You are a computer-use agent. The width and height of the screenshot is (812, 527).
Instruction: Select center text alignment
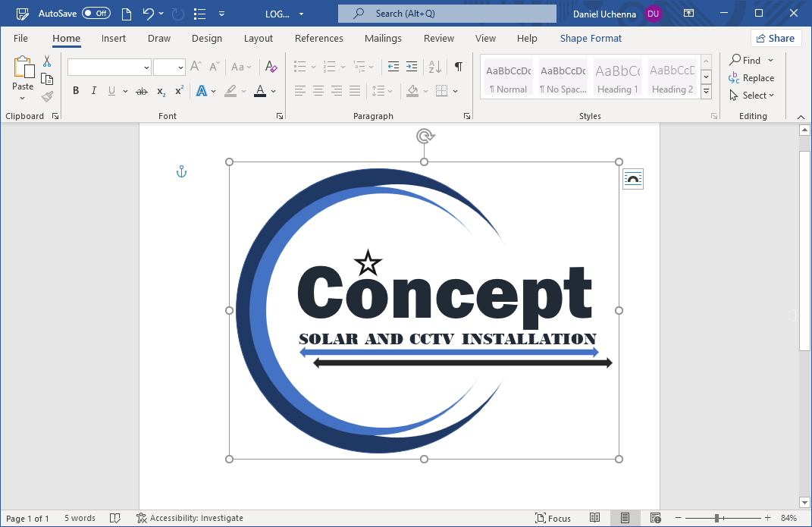click(318, 90)
